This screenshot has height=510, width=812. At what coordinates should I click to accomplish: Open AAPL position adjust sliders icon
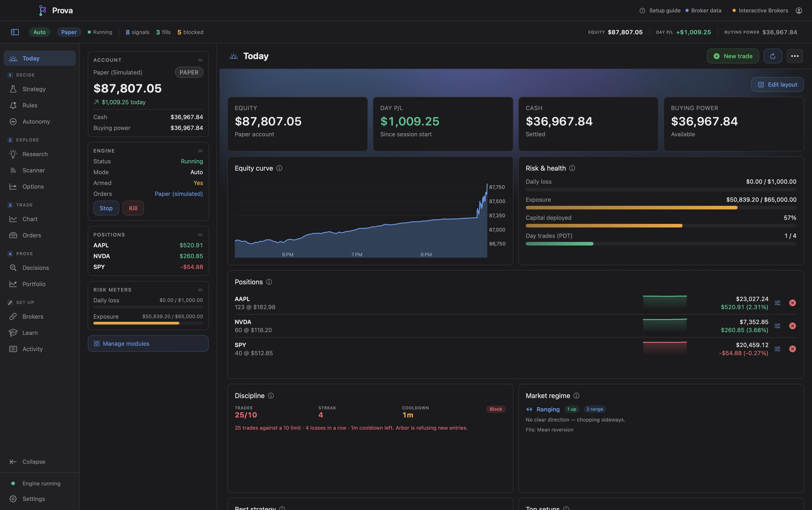pos(777,303)
